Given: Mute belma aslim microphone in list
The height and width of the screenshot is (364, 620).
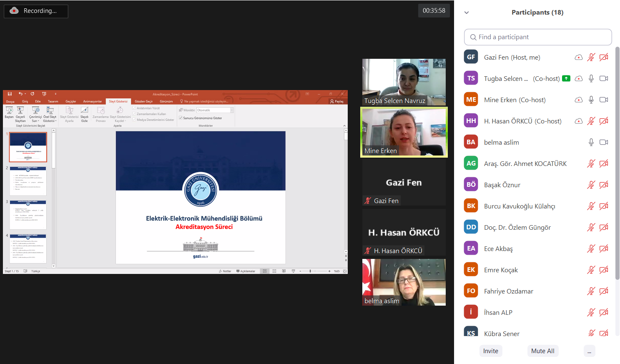Looking at the screenshot, I should (x=591, y=142).
